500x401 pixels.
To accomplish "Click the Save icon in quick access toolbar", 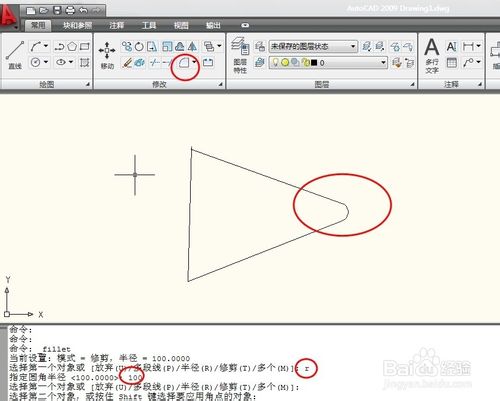I will point(57,11).
